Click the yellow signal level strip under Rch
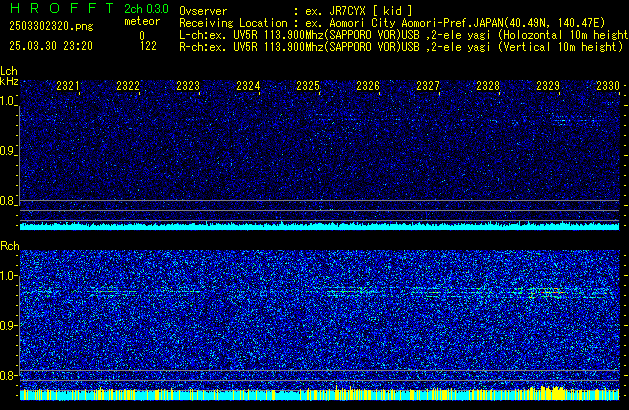The width and height of the screenshot is (629, 410). tap(319, 394)
